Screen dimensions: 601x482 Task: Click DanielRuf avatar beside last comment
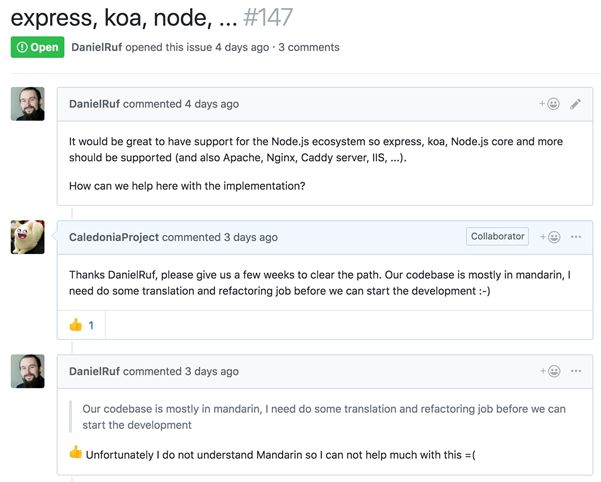[x=28, y=371]
